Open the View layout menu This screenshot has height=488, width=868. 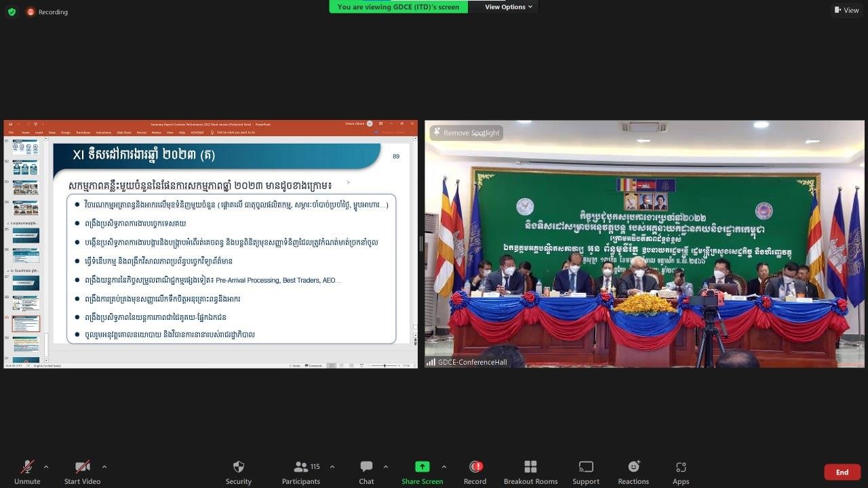(846, 10)
